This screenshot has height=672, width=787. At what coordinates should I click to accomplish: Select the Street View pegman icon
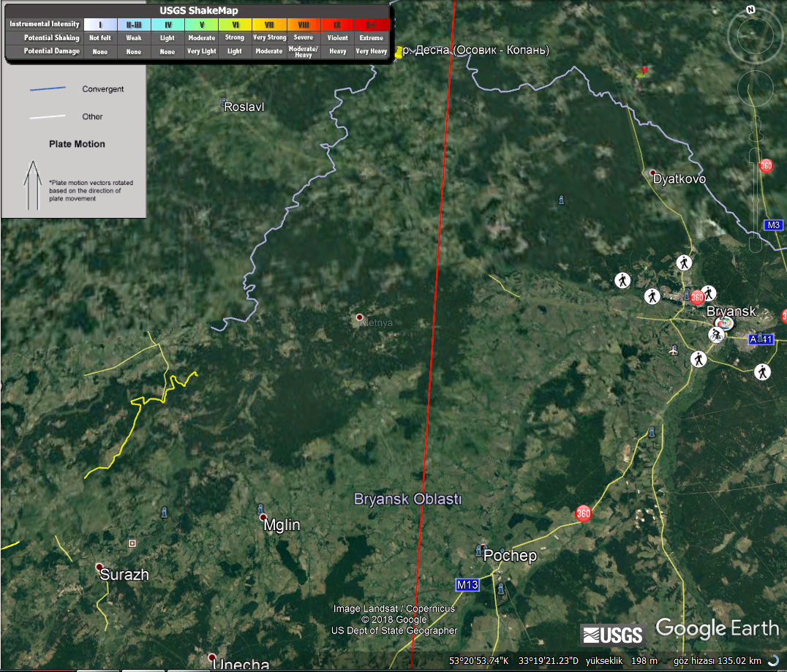[756, 128]
